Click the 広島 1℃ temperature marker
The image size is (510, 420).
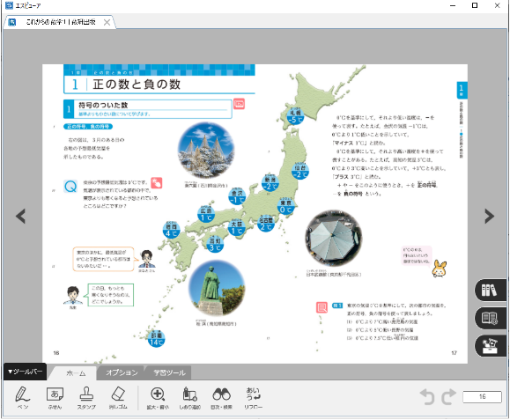(x=206, y=214)
